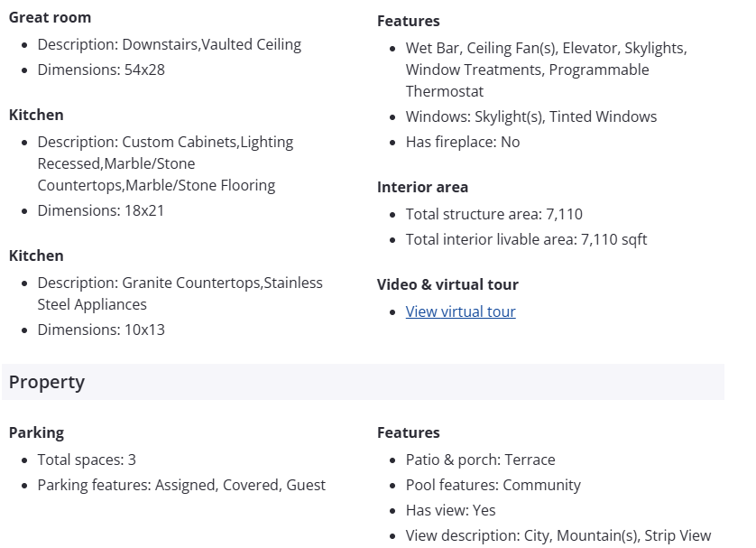Select the Dimensions: 18x21 kitchen line
The image size is (756, 548).
coord(101,210)
